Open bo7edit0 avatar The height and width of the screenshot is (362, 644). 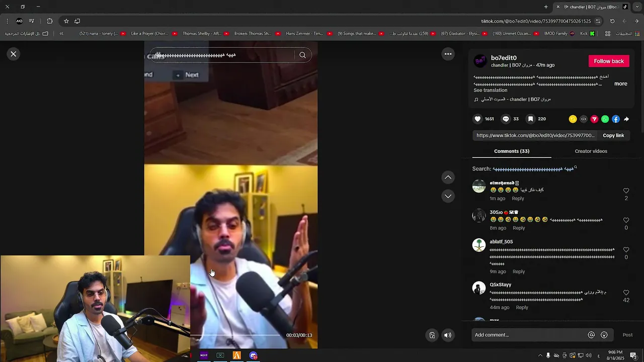click(480, 61)
